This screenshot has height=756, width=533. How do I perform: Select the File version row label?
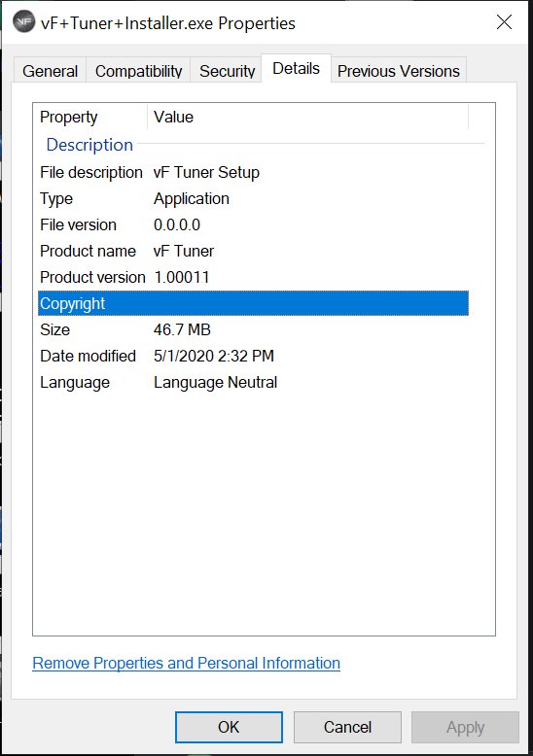78,224
